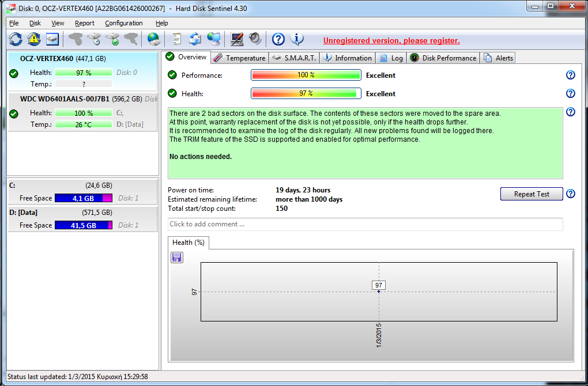This screenshot has width=588, height=386.
Task: Click the green check icon next to Performance
Action: tap(172, 75)
